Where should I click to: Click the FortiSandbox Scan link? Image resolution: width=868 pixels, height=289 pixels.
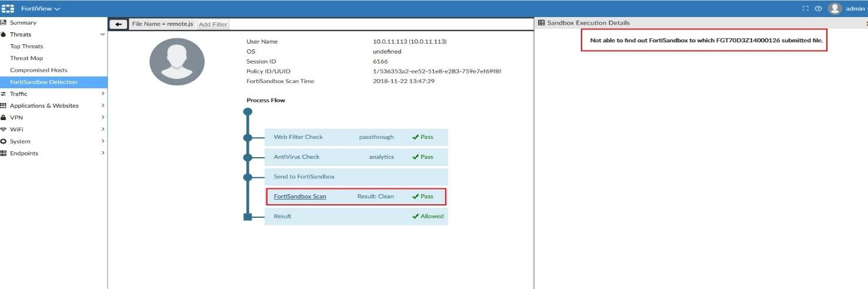[x=300, y=197]
